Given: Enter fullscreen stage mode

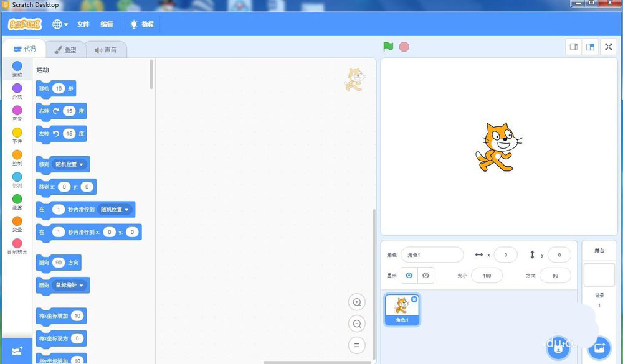Looking at the screenshot, I should pos(609,47).
